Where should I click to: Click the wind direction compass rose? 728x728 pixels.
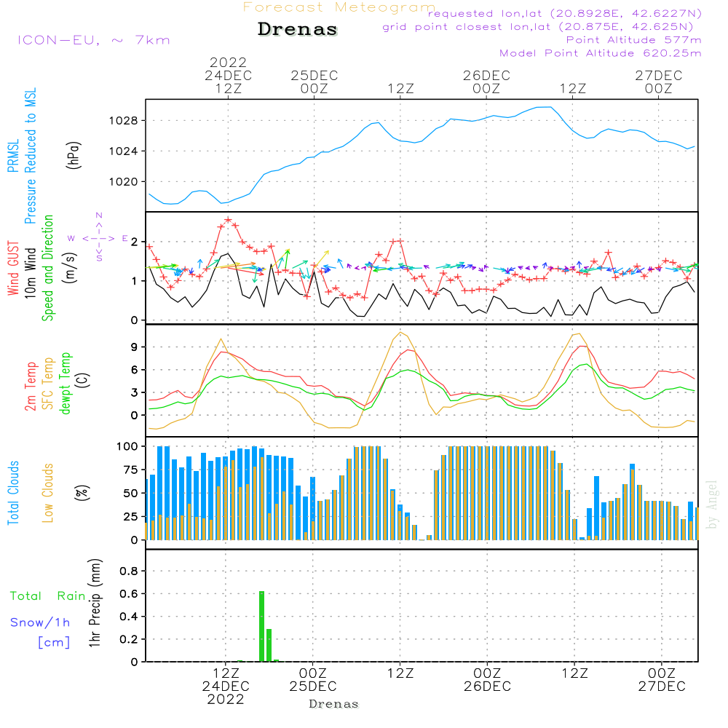[99, 237]
